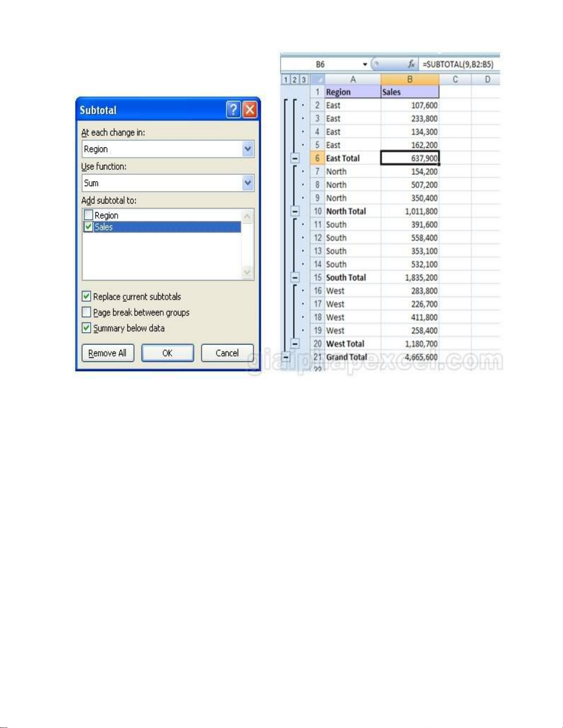Click OK to apply subtotals
Image resolution: width=563 pixels, height=728 pixels.
(167, 353)
